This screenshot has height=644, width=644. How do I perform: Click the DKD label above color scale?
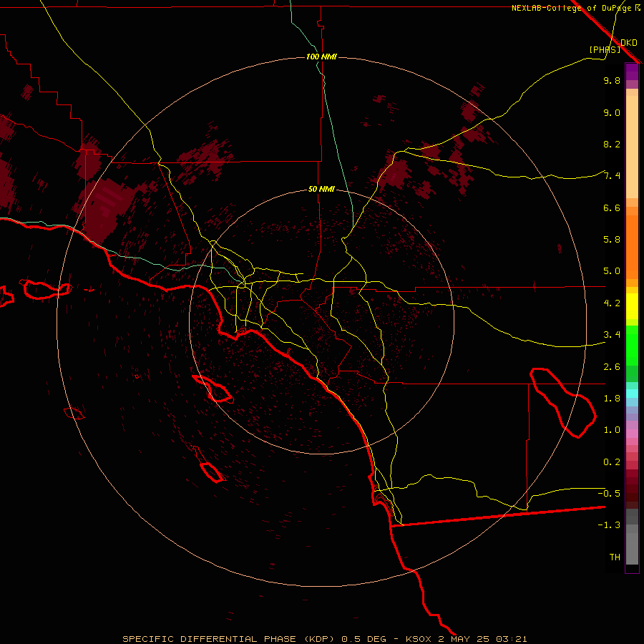pos(629,43)
